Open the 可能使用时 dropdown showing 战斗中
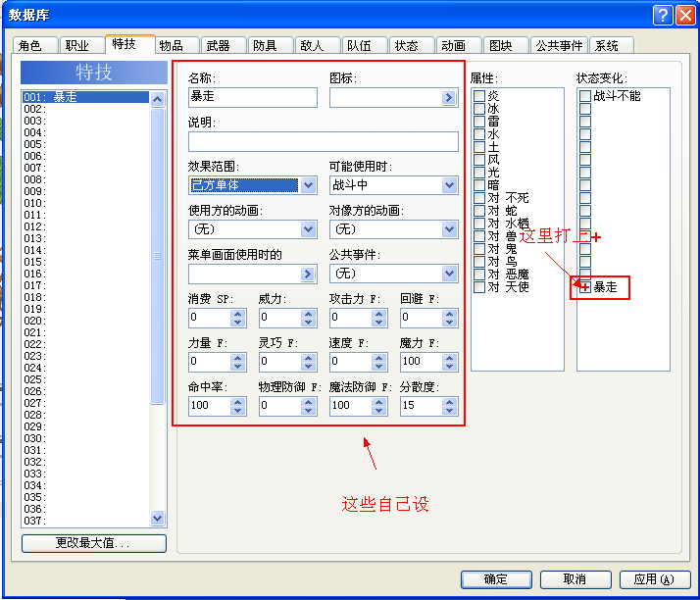Screen dimensions: 700x600 coord(449,185)
